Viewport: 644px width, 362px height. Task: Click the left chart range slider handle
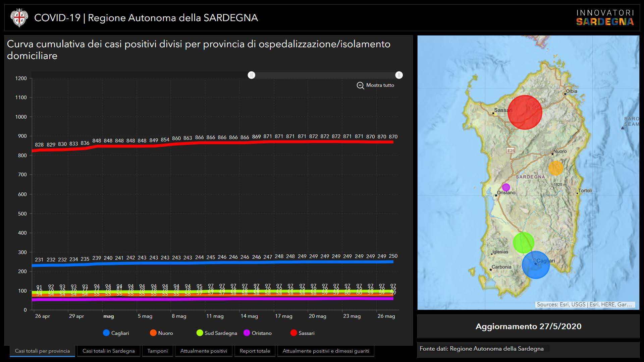[252, 75]
